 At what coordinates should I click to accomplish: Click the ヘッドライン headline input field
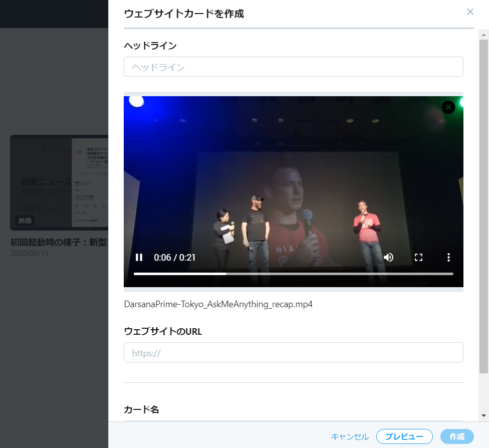(x=294, y=67)
